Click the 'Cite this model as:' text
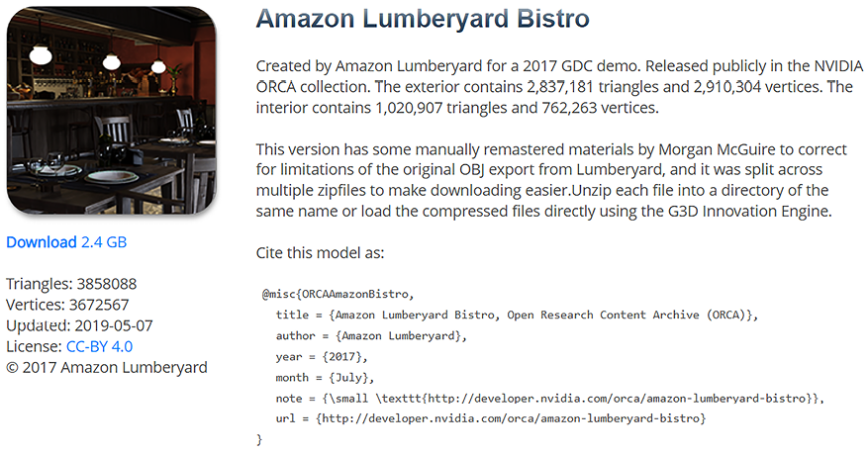Screen dimensions: 868x454 tap(320, 252)
